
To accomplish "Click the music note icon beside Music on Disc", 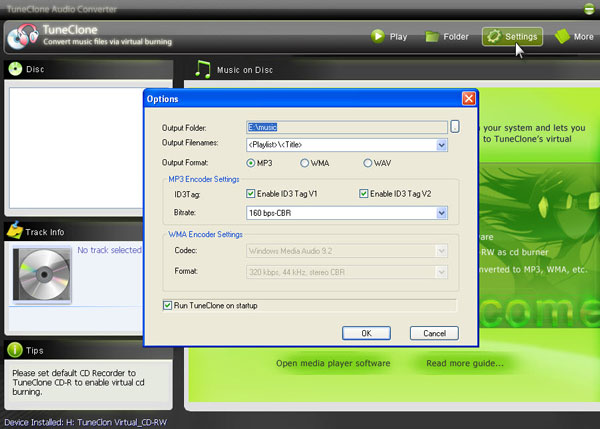I will [202, 69].
